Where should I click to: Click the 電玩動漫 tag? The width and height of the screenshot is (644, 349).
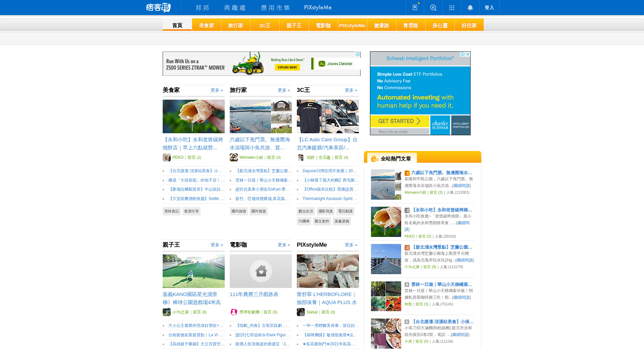(345, 211)
